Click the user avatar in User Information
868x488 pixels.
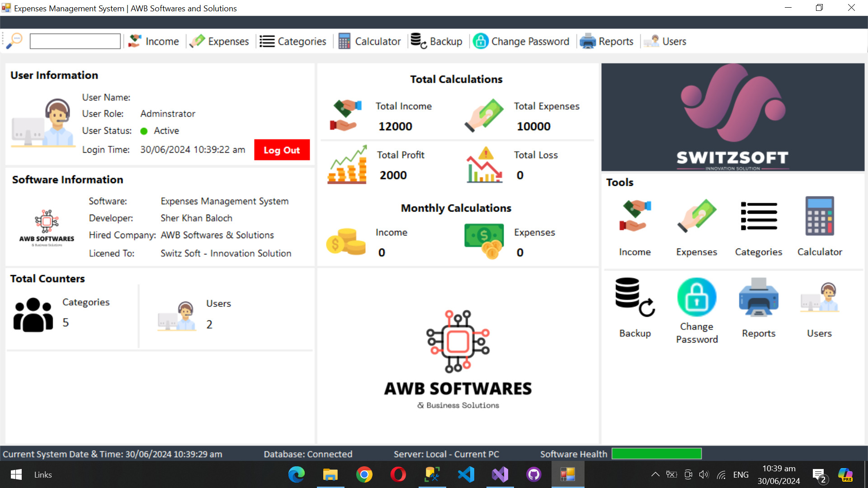click(x=43, y=123)
